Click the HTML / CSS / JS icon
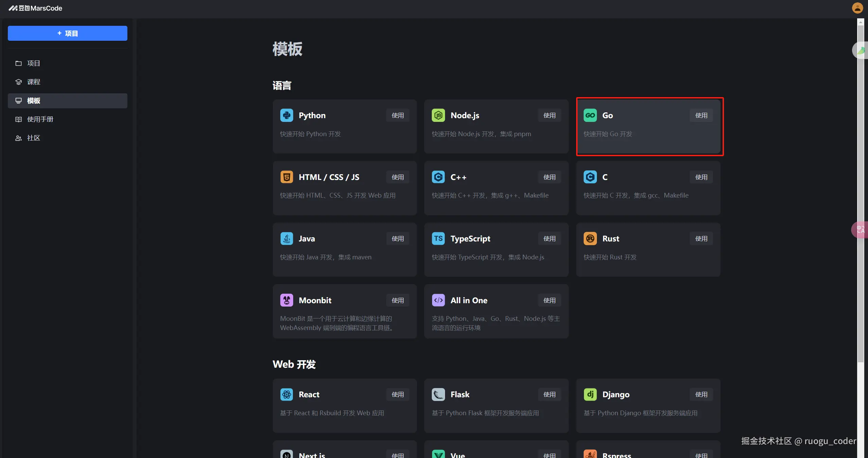 pos(286,177)
